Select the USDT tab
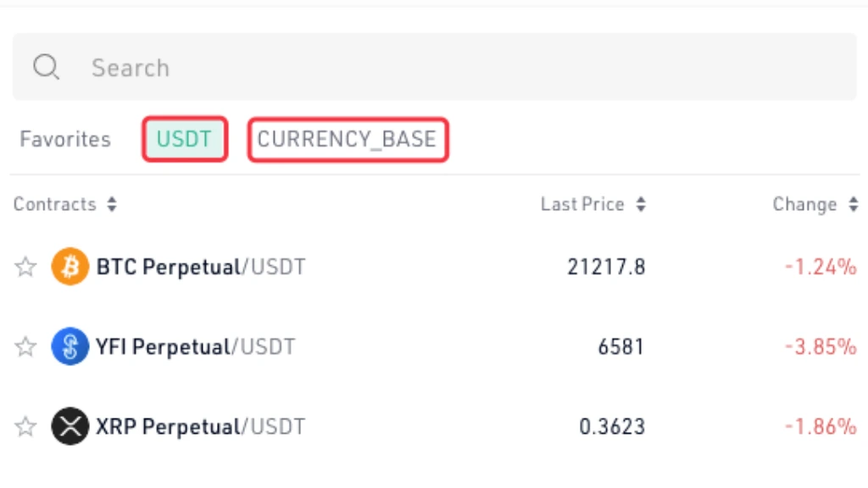The image size is (868, 488). coord(184,139)
